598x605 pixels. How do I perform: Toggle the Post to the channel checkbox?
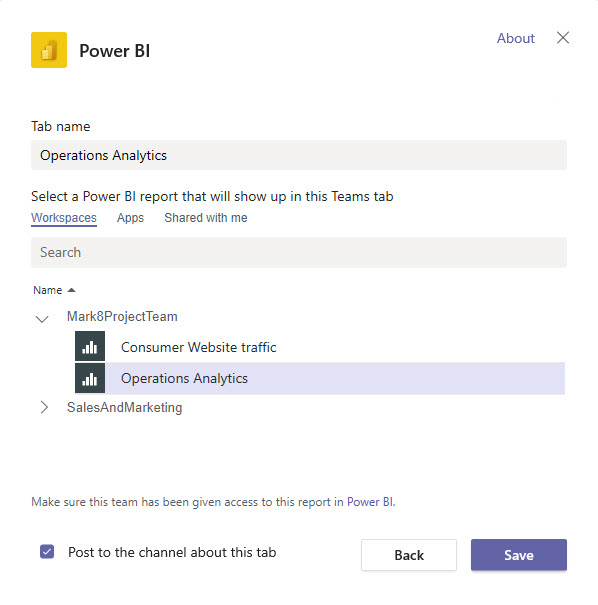pos(47,552)
